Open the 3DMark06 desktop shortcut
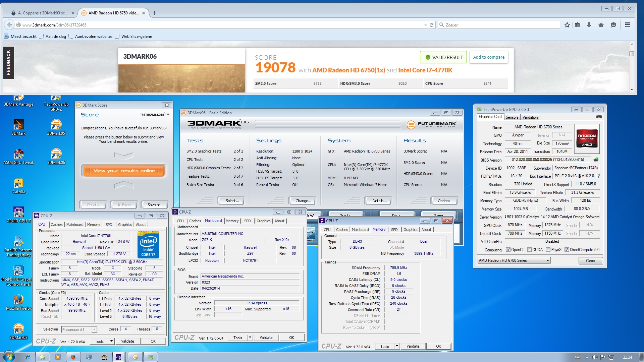The image size is (644, 362). pyautogui.click(x=56, y=157)
